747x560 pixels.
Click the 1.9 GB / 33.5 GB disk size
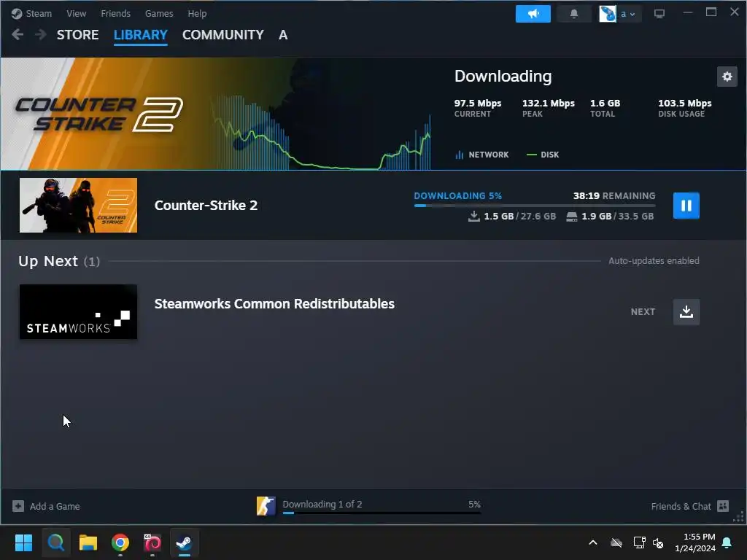click(610, 216)
